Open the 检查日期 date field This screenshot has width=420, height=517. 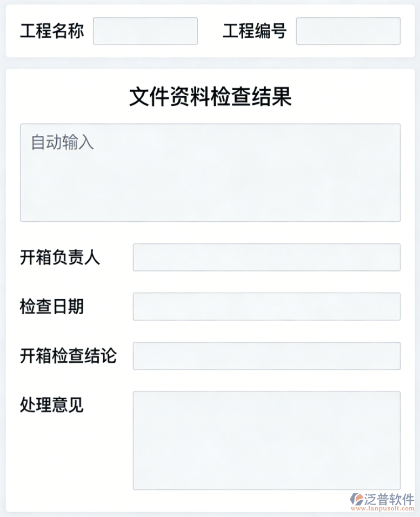(x=266, y=307)
